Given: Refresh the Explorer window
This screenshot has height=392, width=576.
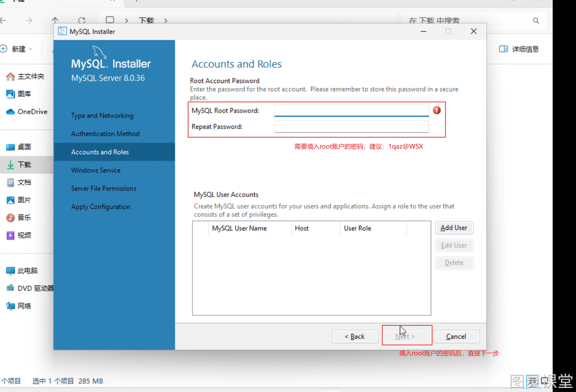Looking at the screenshot, I should click(82, 21).
